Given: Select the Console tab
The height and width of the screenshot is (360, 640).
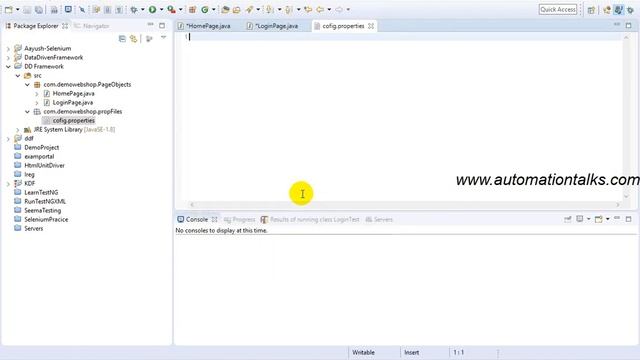Looking at the screenshot, I should click(x=197, y=219).
